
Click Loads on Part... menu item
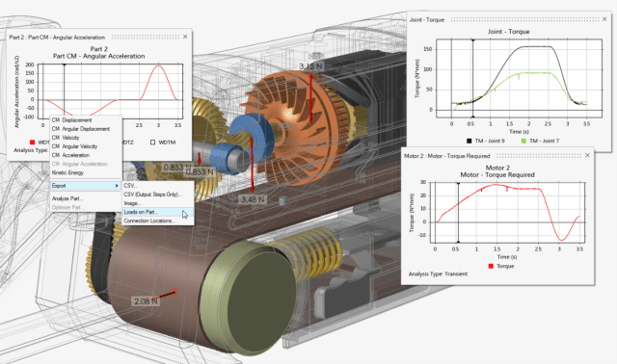[x=158, y=212]
